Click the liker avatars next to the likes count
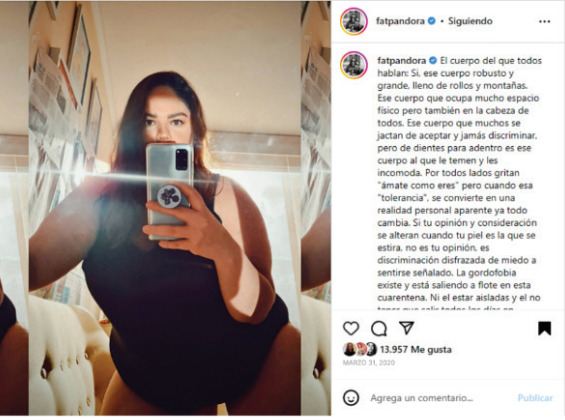The height and width of the screenshot is (420, 565). click(x=360, y=349)
